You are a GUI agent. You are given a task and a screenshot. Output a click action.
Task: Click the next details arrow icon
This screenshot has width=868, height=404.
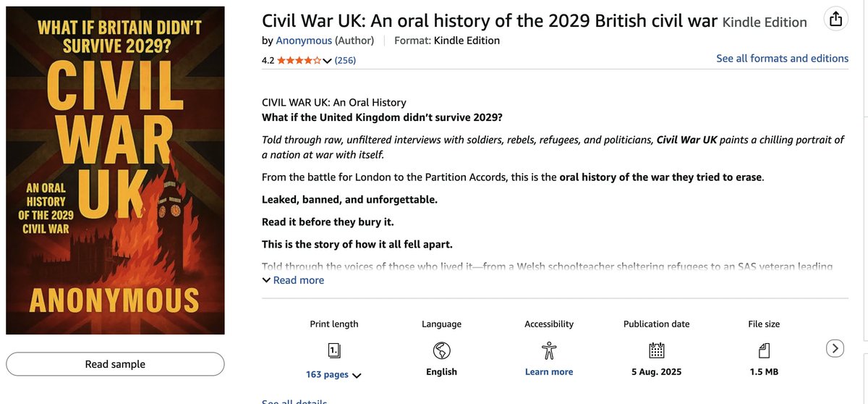click(x=835, y=348)
